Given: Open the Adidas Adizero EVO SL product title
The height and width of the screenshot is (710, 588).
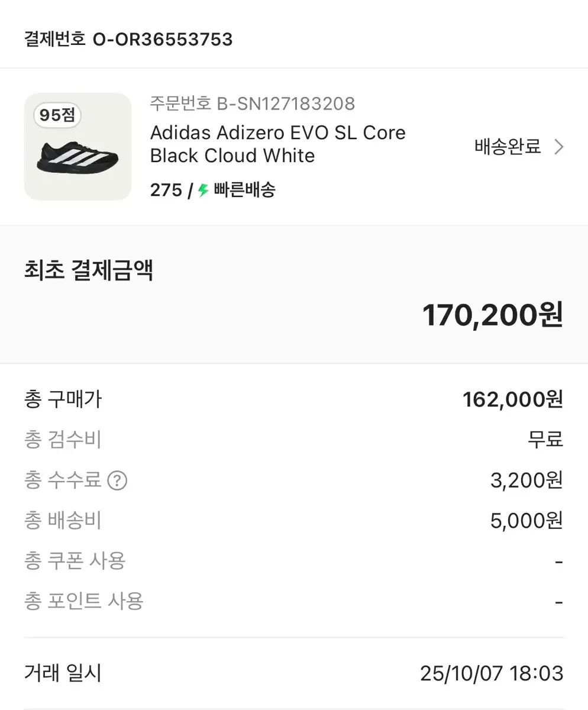Looking at the screenshot, I should (277, 144).
